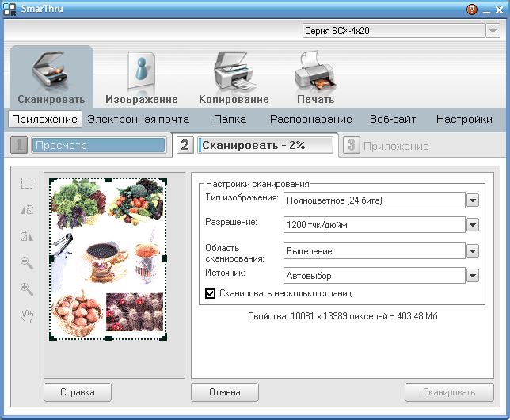Open the Сканировать scanner mode icon
The image size is (510, 420).
[x=51, y=77]
